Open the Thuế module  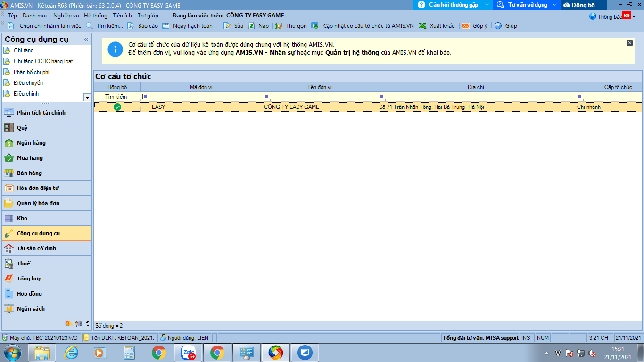pyautogui.click(x=47, y=263)
